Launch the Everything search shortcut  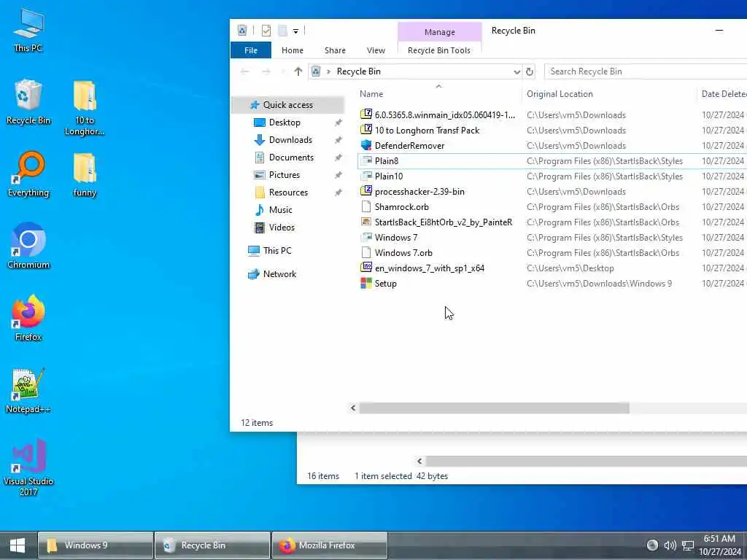tap(28, 174)
